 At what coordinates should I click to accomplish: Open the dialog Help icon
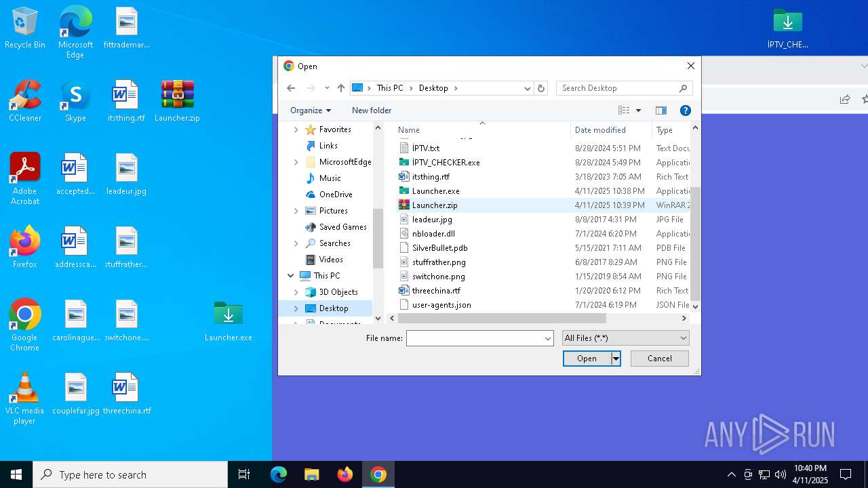click(686, 110)
